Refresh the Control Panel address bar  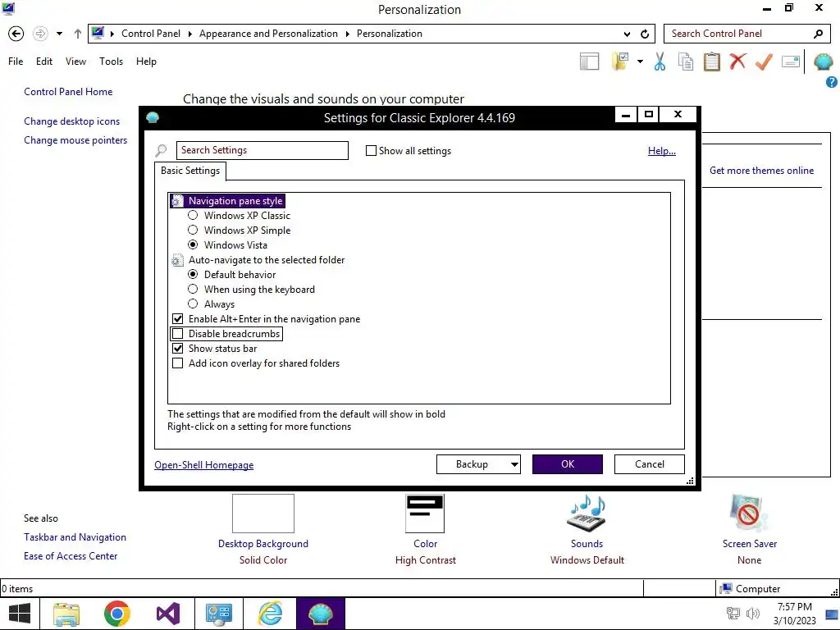click(645, 34)
